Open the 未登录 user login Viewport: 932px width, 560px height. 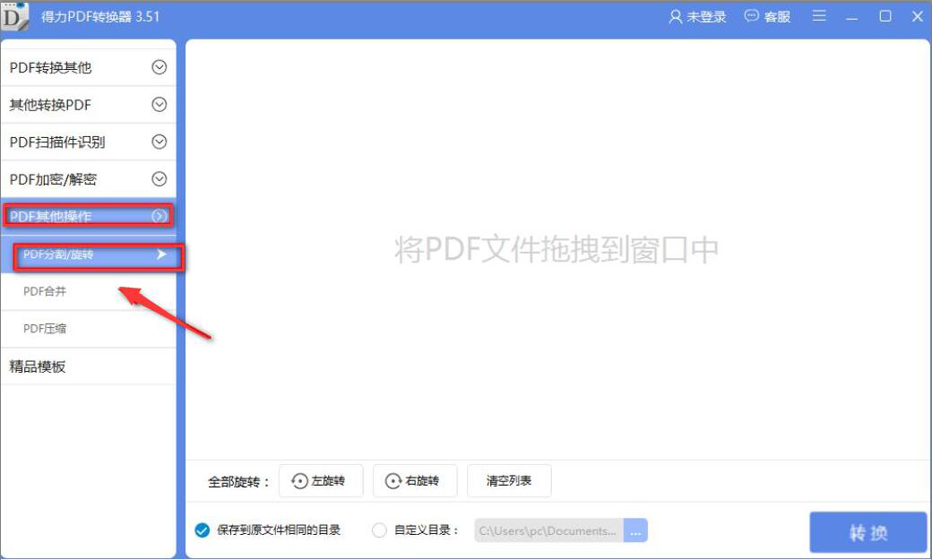(x=697, y=17)
